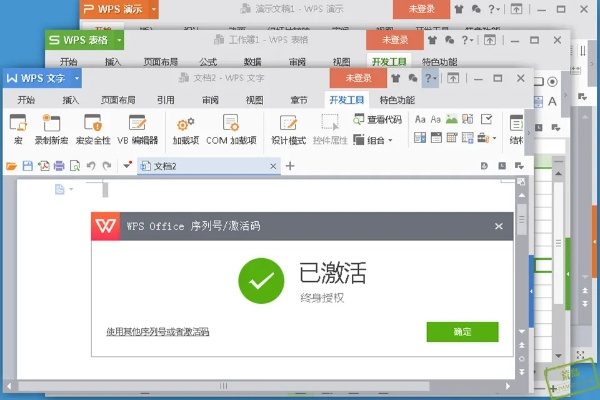Open the 视图 tab in WPS 文字

pyautogui.click(x=254, y=100)
